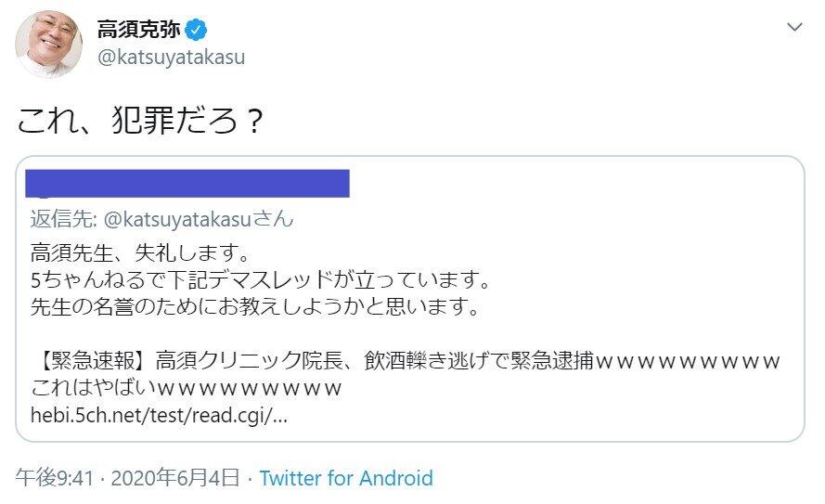Expand the tweet options chevron
This screenshot has width=825, height=504.
coord(794,28)
